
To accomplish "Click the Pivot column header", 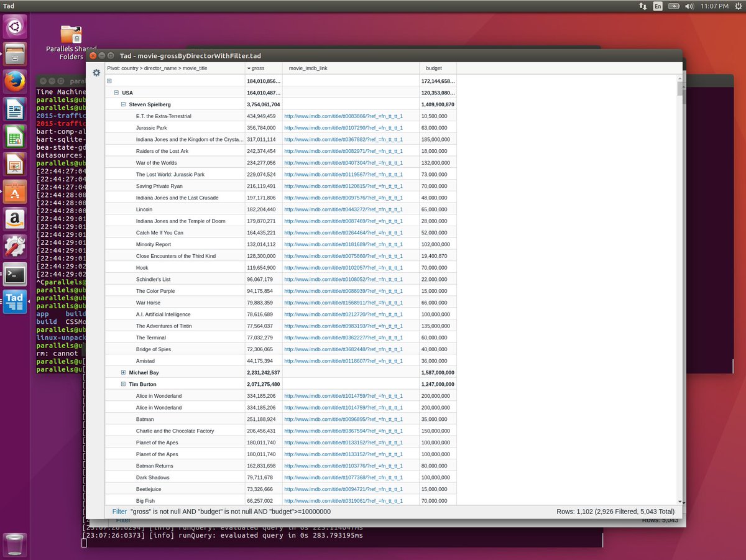I will click(x=175, y=68).
